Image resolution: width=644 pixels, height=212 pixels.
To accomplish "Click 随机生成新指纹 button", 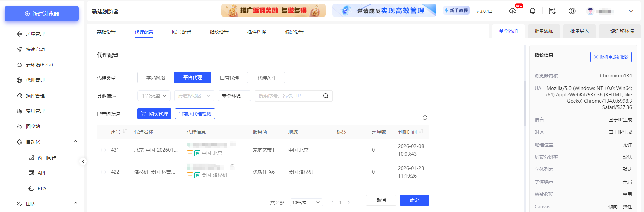I will pyautogui.click(x=611, y=57).
